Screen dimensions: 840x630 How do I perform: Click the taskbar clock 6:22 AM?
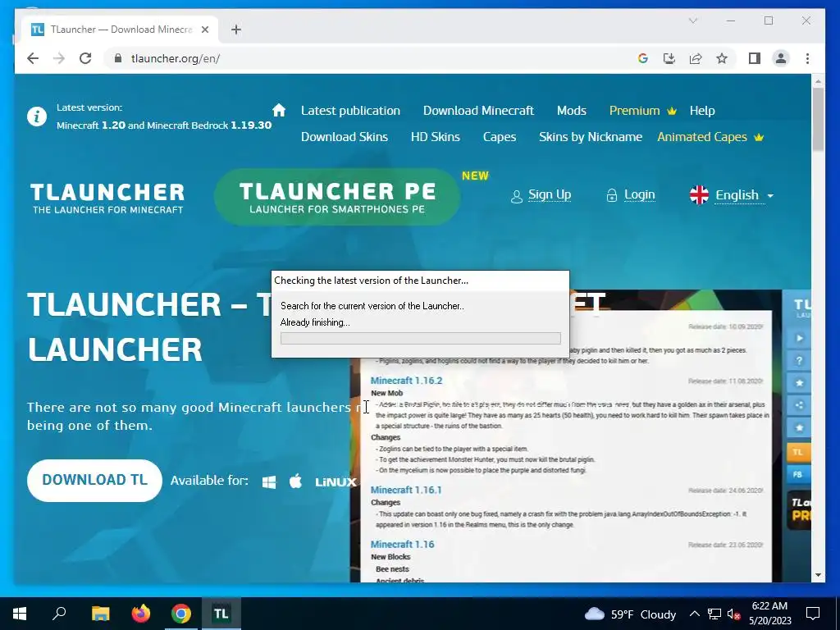(x=769, y=614)
